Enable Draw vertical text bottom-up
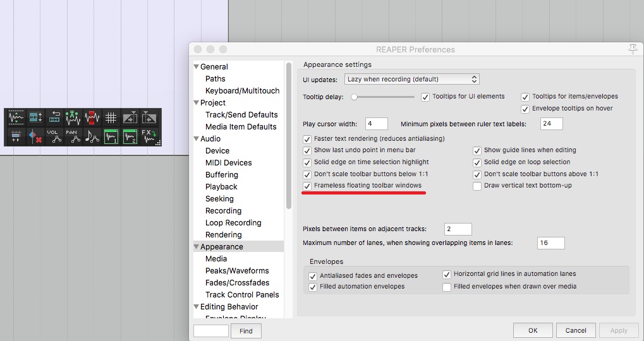Viewport: 644px width, 341px height. (477, 186)
